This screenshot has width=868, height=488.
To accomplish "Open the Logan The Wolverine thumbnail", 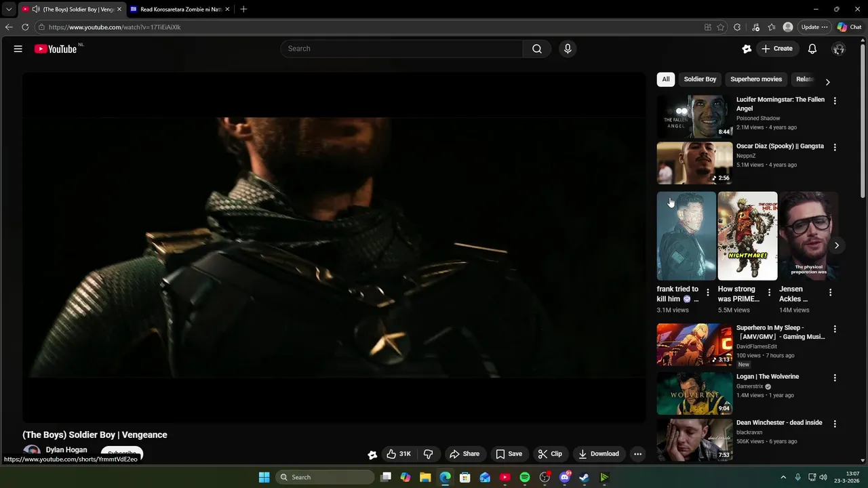I will tap(694, 393).
